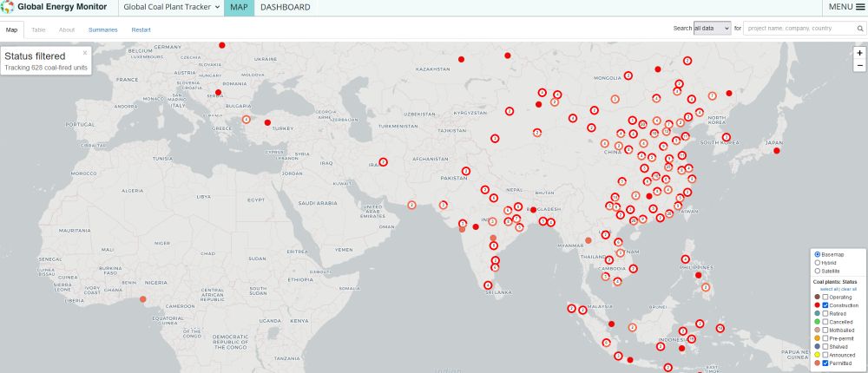Enable the Shelved status checkbox

825,346
